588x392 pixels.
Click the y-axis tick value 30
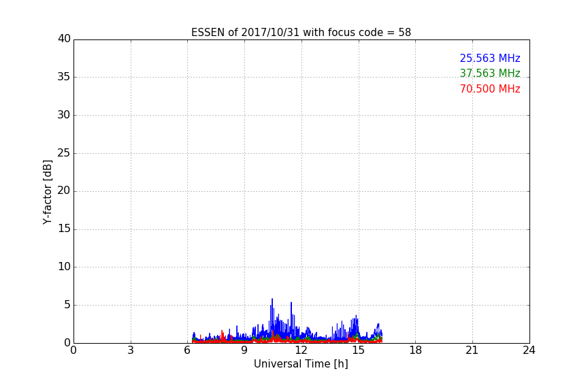tap(64, 115)
